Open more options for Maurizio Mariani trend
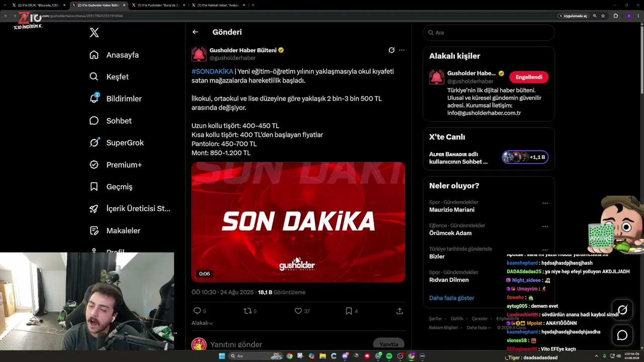 (x=545, y=203)
